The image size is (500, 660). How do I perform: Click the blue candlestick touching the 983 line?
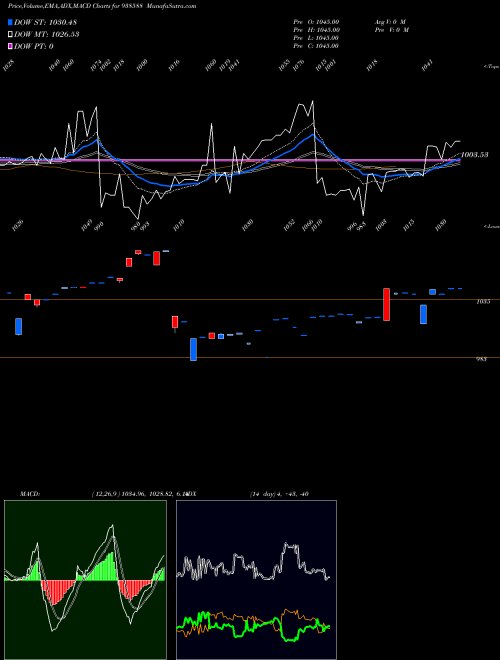(194, 349)
